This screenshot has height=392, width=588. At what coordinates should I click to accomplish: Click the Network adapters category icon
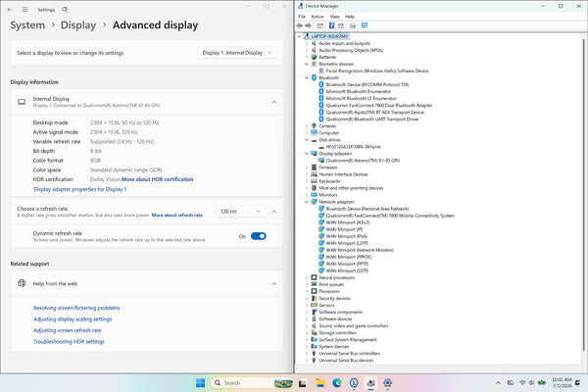click(314, 202)
